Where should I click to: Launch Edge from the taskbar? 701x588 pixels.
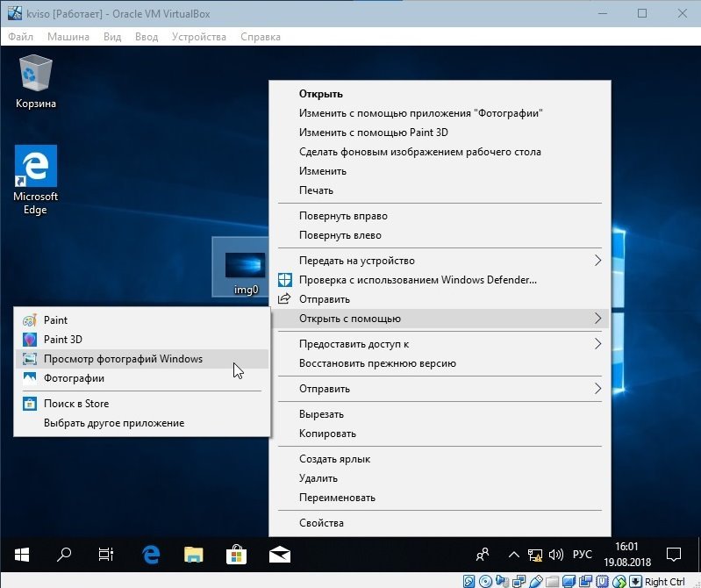click(x=151, y=555)
